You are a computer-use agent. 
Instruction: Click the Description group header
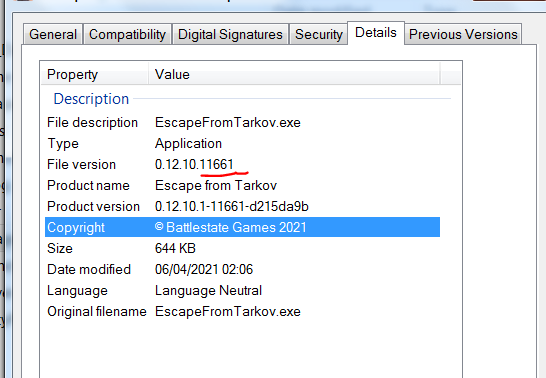coord(91,99)
